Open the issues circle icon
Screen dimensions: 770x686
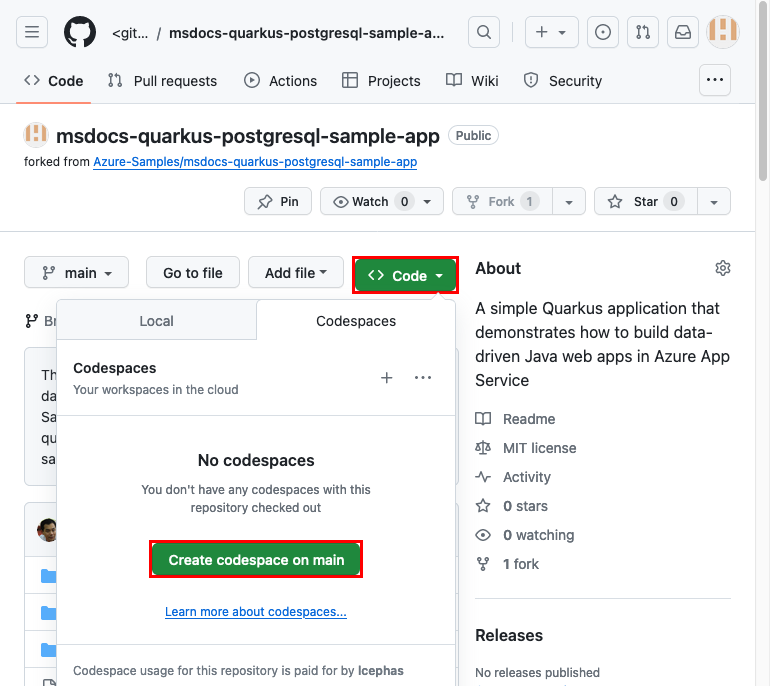(x=602, y=32)
